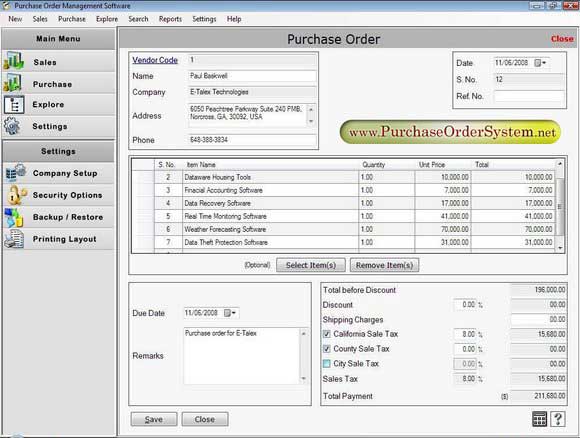Click the items table vertical scrollbar thumb
580x438 pixels.
click(x=560, y=206)
